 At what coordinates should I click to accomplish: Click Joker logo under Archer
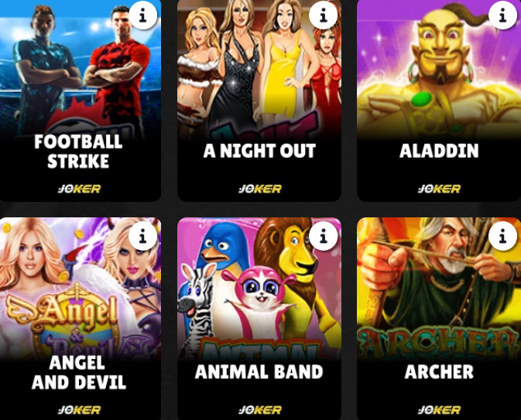pyautogui.click(x=439, y=410)
